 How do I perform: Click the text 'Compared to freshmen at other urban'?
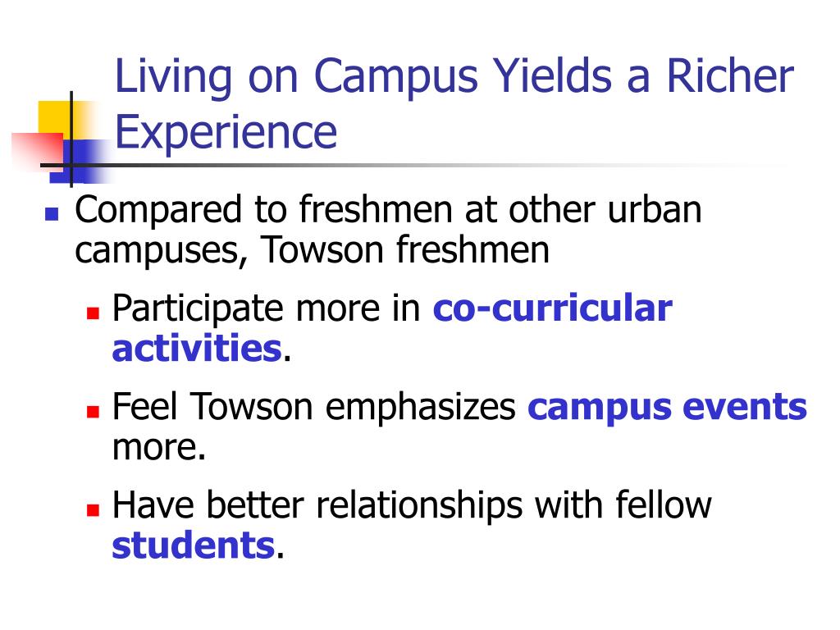[388, 209]
